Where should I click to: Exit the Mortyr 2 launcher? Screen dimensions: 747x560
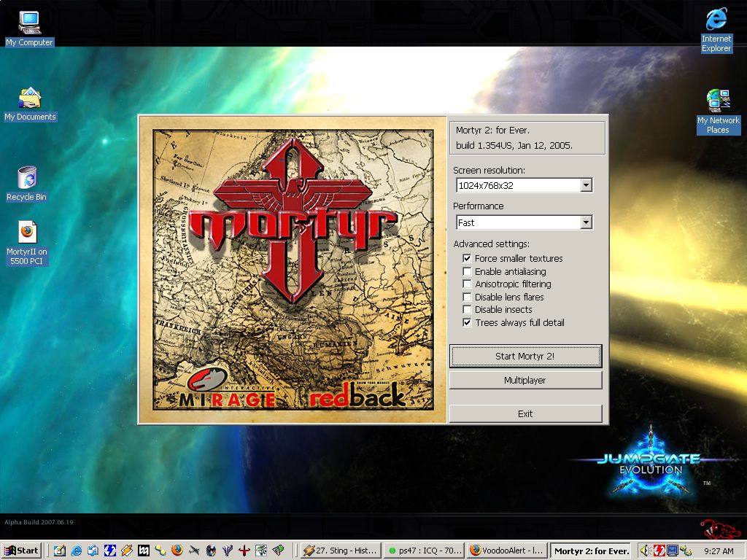click(x=525, y=414)
